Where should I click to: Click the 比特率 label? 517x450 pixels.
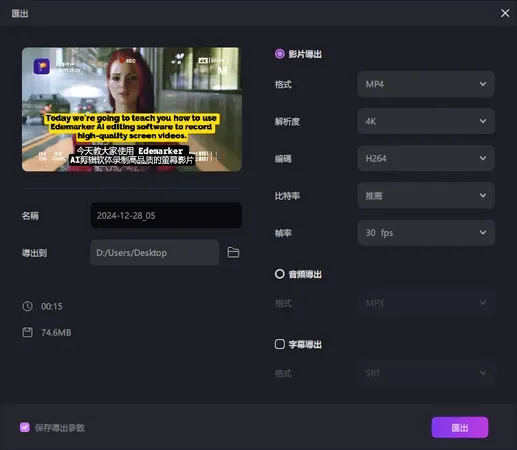pyautogui.click(x=287, y=196)
